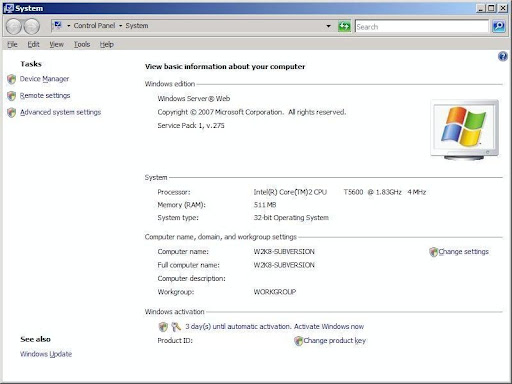The image size is (512, 384).
Task: Open Device Manager link
Action: (x=44, y=79)
